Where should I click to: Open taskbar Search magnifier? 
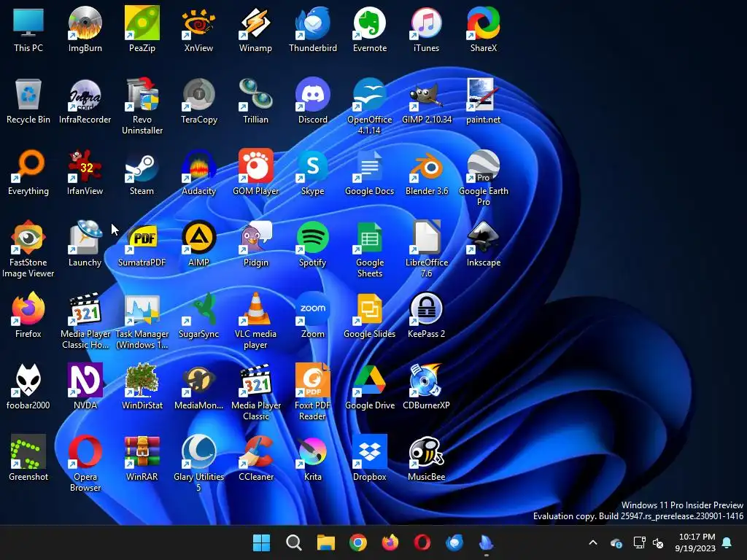click(293, 542)
